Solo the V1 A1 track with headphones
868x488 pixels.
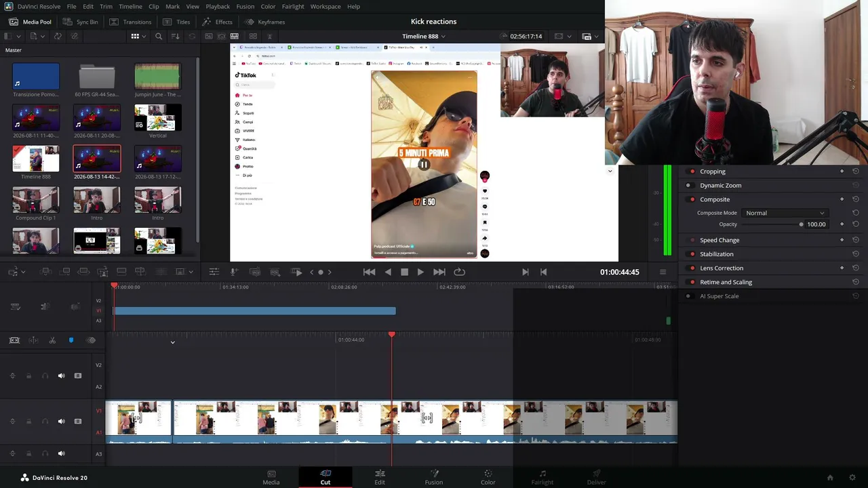45,422
